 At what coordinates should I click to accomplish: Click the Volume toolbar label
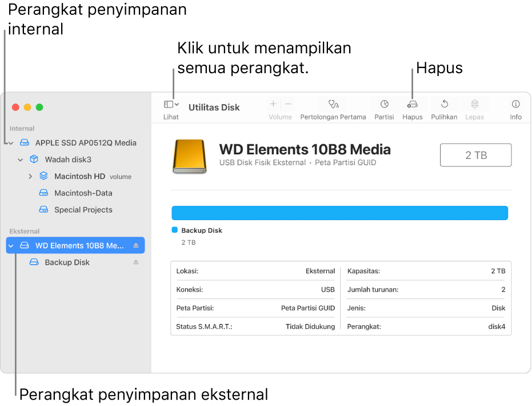(x=280, y=117)
